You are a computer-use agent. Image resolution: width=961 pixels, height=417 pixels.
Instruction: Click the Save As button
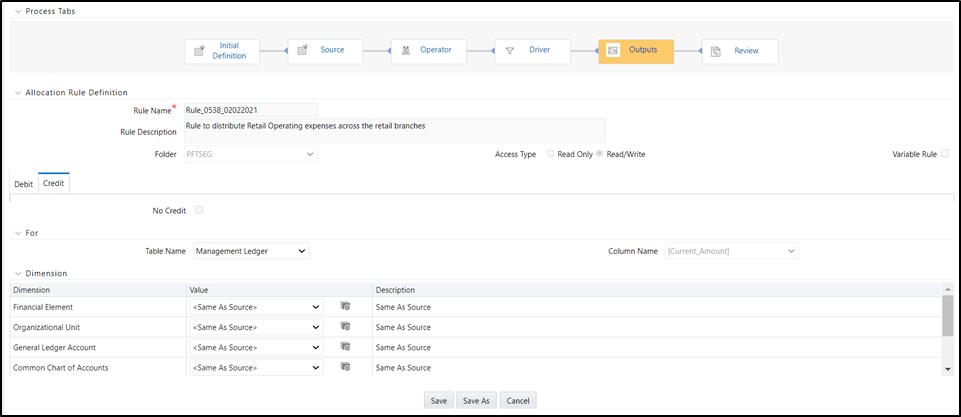click(x=476, y=400)
